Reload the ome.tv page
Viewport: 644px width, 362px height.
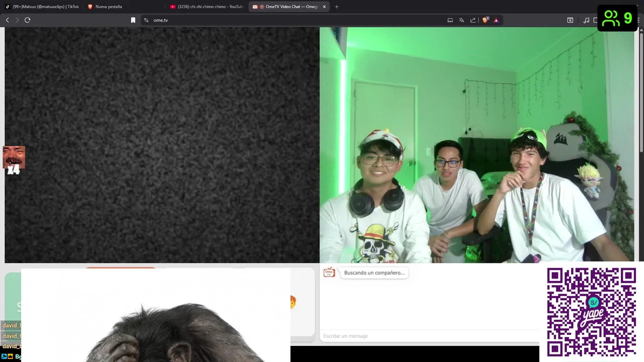coord(28,20)
